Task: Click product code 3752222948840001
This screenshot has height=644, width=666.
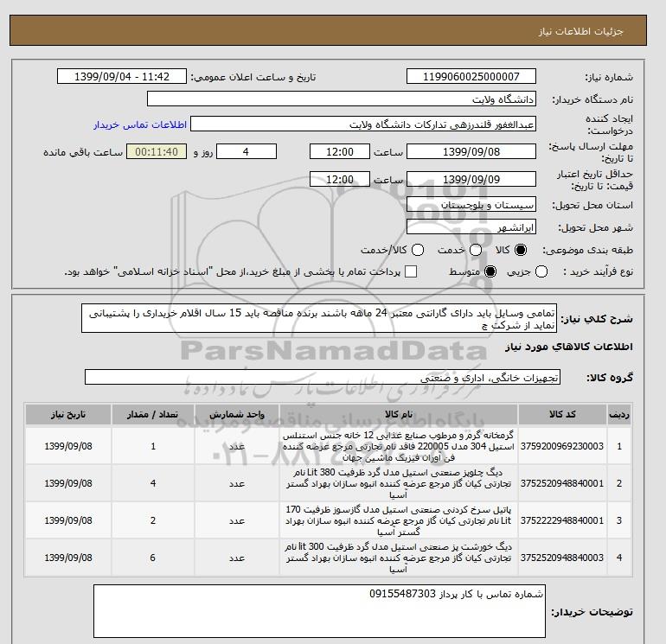Action: pos(562,520)
